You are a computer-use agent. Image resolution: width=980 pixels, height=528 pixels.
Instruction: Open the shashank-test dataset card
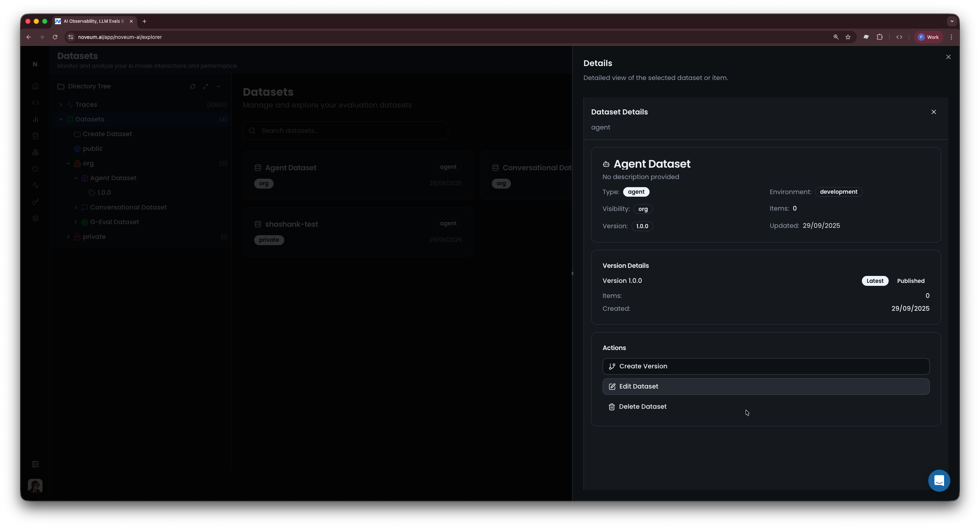click(358, 232)
